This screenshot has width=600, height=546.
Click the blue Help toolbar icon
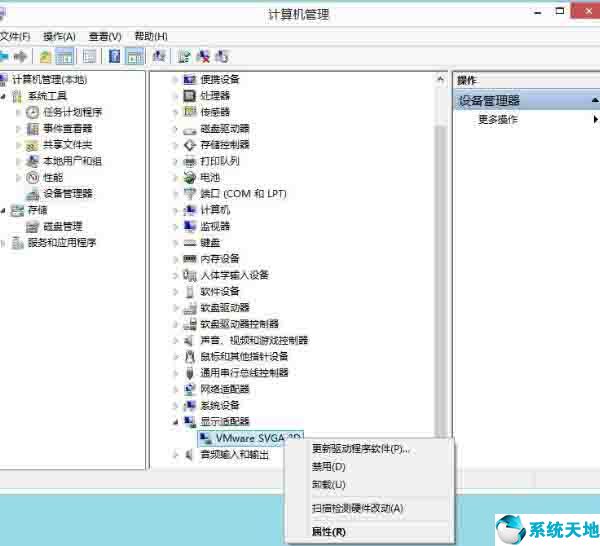[114, 57]
